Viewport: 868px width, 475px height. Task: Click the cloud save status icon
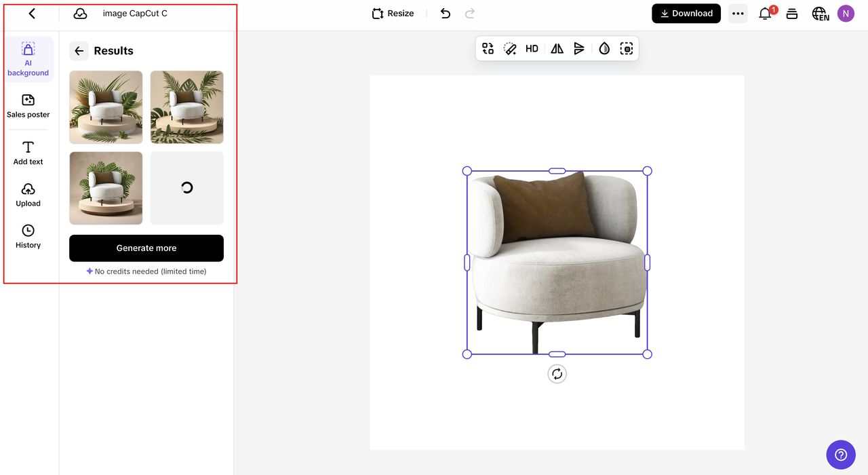click(x=80, y=14)
